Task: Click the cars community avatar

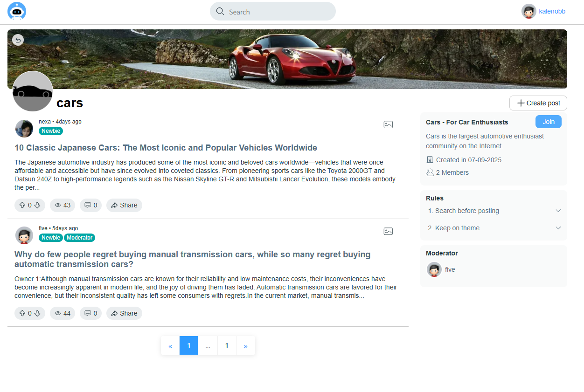Action: (33, 91)
